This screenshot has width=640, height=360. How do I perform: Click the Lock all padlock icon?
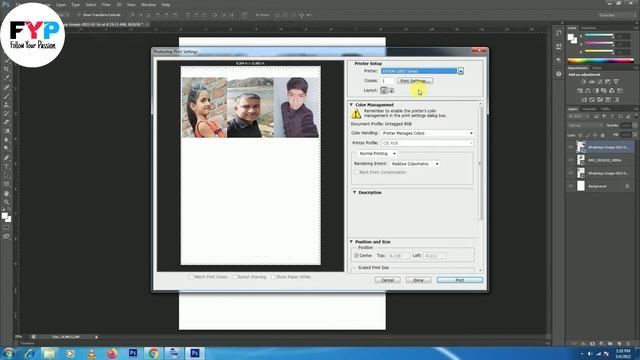602,135
